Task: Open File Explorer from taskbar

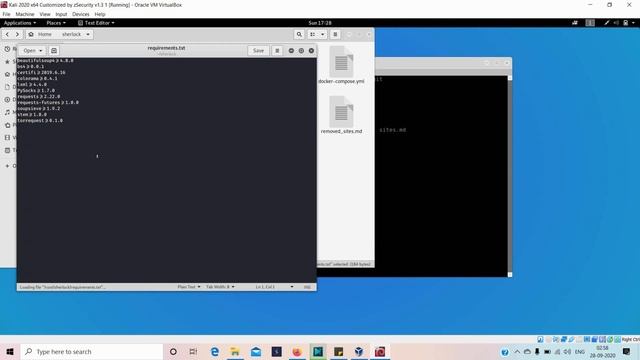Action: (x=235, y=351)
